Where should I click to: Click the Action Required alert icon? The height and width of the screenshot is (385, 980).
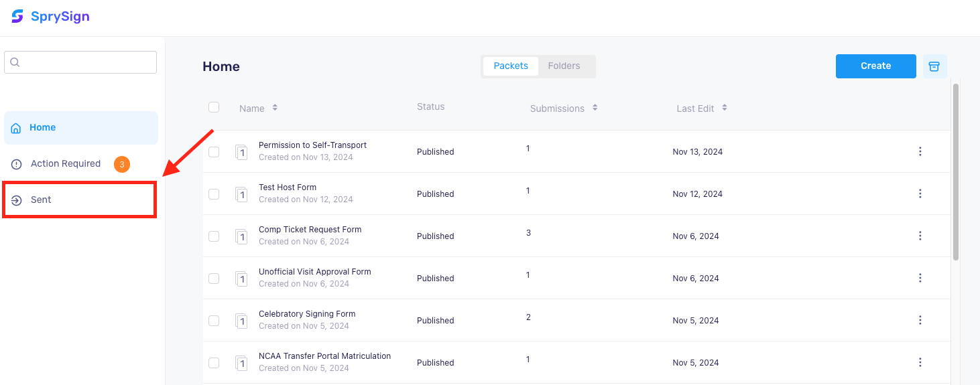(x=17, y=164)
